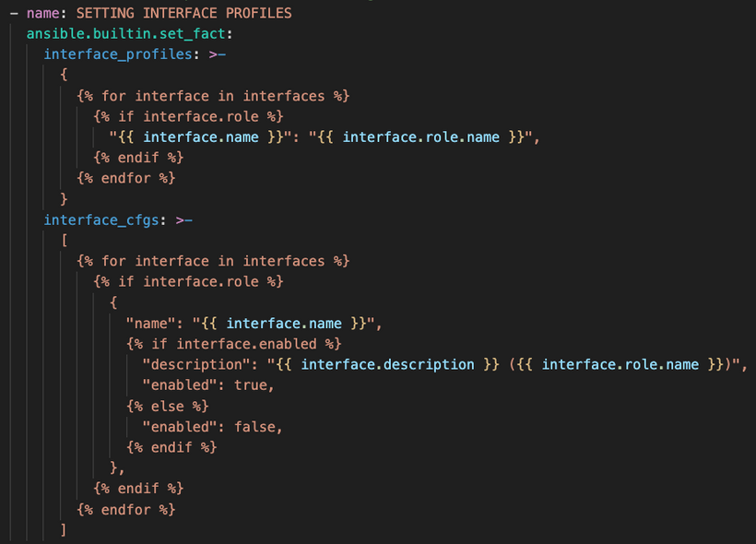Click the interface.role.name variable in the profiles mapping
The height and width of the screenshot is (544, 756).
tap(421, 137)
